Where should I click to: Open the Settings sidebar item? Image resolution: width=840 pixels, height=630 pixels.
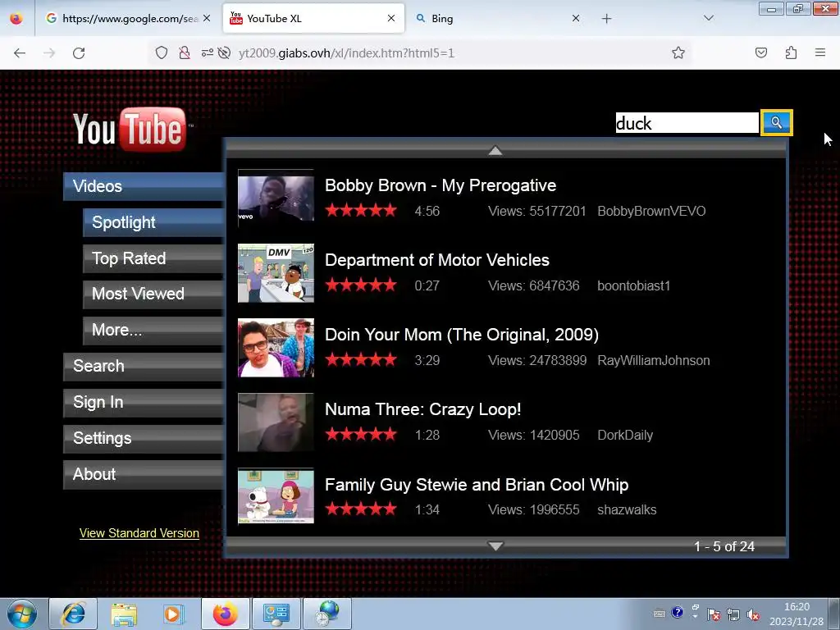click(143, 438)
